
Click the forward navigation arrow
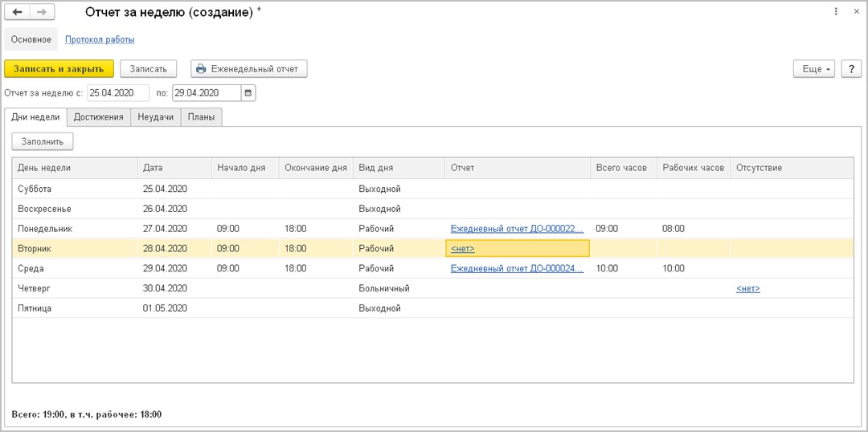42,13
